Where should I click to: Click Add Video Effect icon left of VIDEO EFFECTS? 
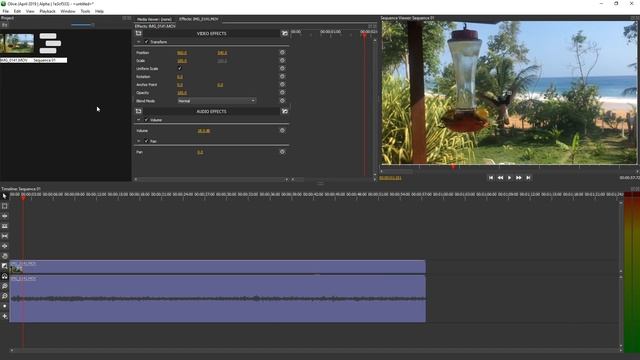139,33
